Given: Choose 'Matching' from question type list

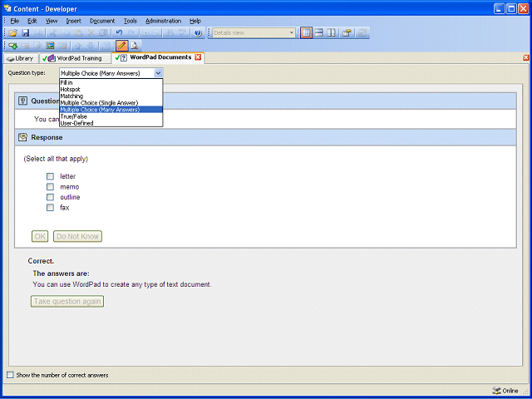Looking at the screenshot, I should point(111,96).
